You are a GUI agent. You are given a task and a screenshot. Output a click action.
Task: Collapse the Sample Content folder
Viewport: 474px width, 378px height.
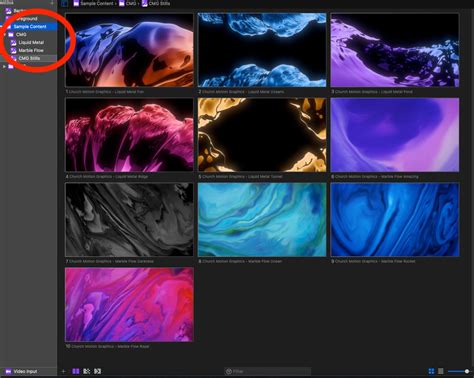coord(2,26)
